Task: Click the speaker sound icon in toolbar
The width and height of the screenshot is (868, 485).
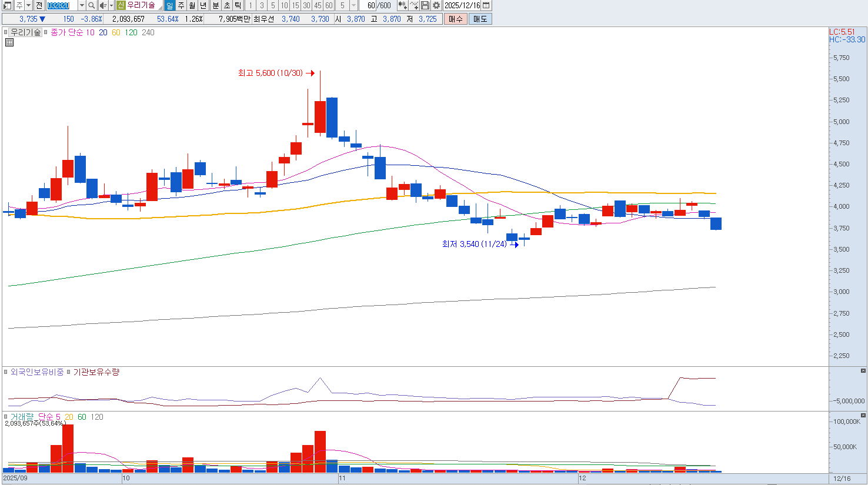Action: point(103,5)
